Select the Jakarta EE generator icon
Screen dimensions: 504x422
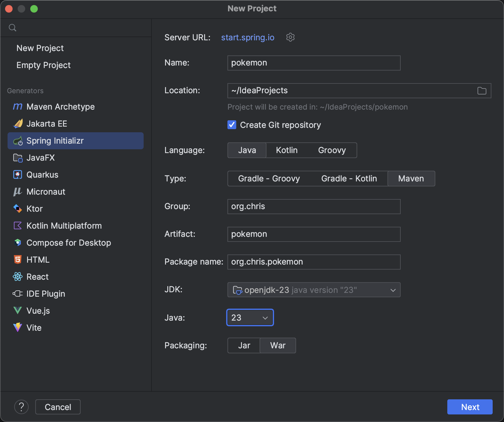[x=18, y=124]
